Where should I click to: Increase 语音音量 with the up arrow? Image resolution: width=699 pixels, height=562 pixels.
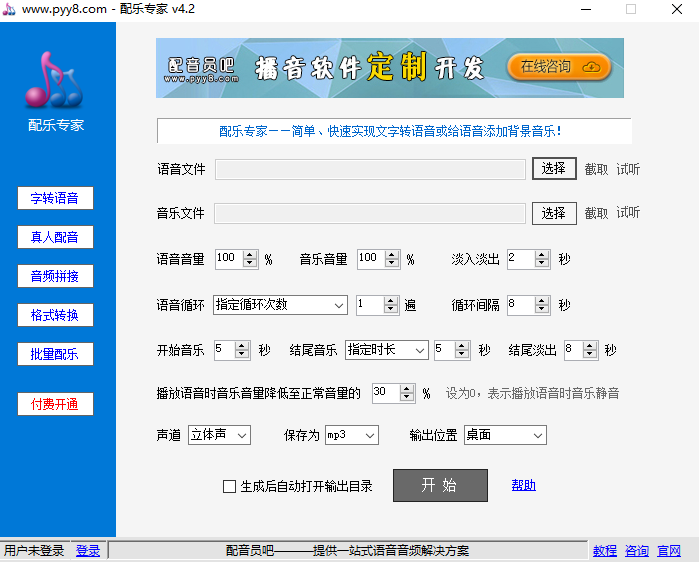point(250,255)
